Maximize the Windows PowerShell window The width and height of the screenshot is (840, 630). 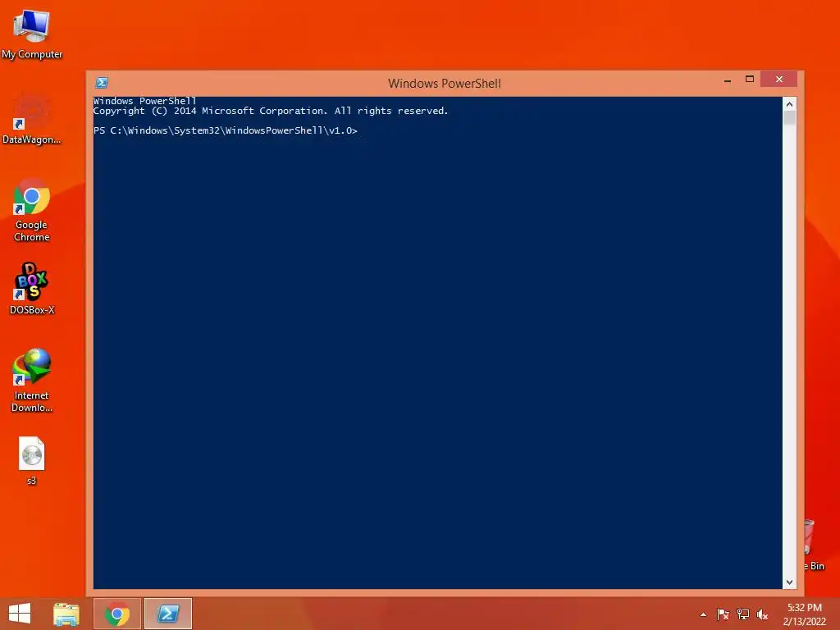pos(750,80)
